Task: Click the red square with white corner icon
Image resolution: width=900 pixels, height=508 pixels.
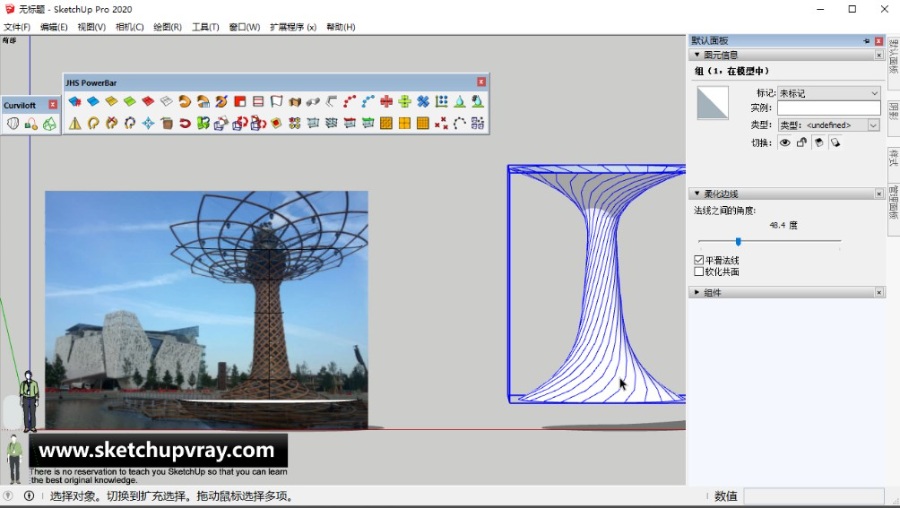Action: pyautogui.click(x=240, y=102)
